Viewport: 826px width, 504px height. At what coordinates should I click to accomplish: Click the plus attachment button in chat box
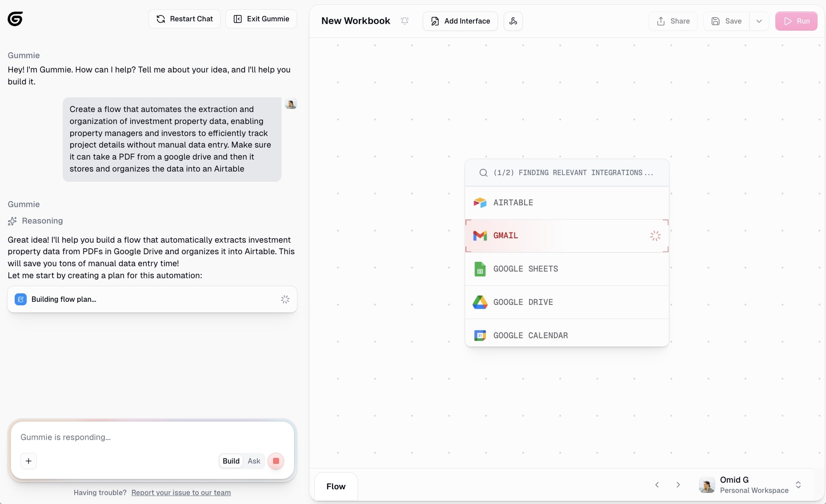pyautogui.click(x=28, y=461)
